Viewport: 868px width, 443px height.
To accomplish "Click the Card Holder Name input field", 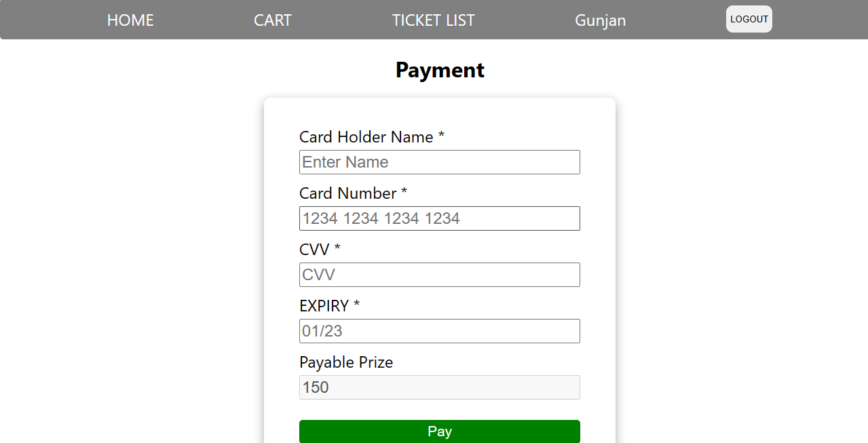I will click(x=439, y=161).
